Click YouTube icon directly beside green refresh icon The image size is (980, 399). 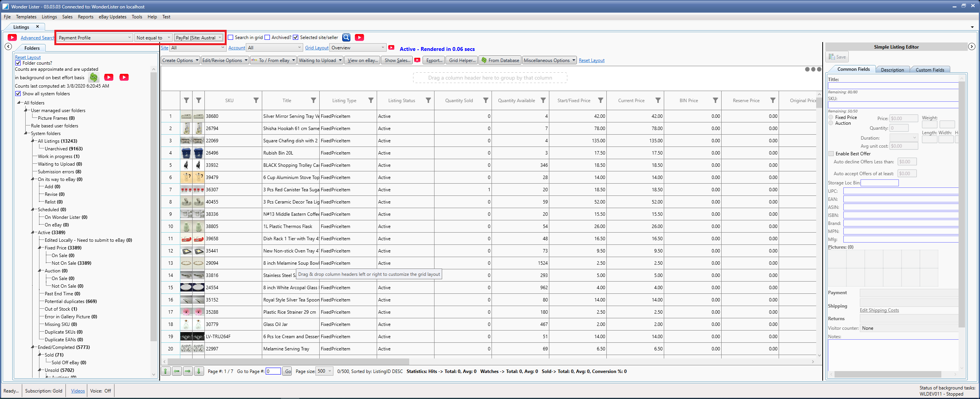(x=109, y=77)
